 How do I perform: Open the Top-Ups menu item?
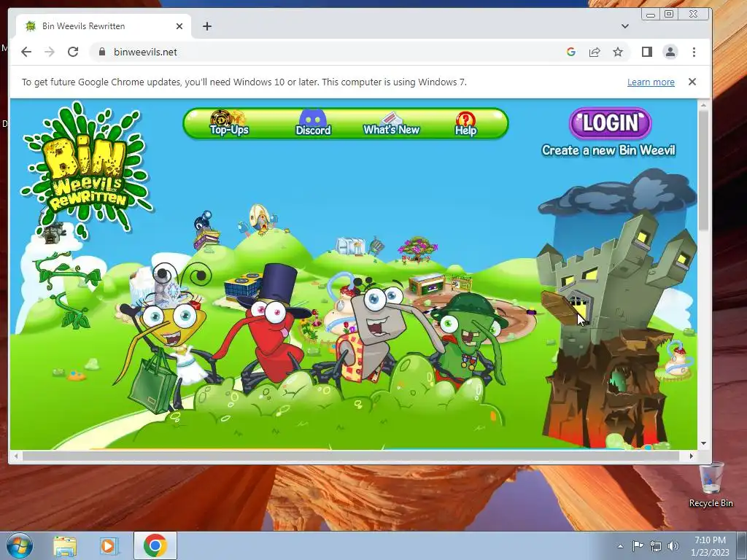[228, 123]
